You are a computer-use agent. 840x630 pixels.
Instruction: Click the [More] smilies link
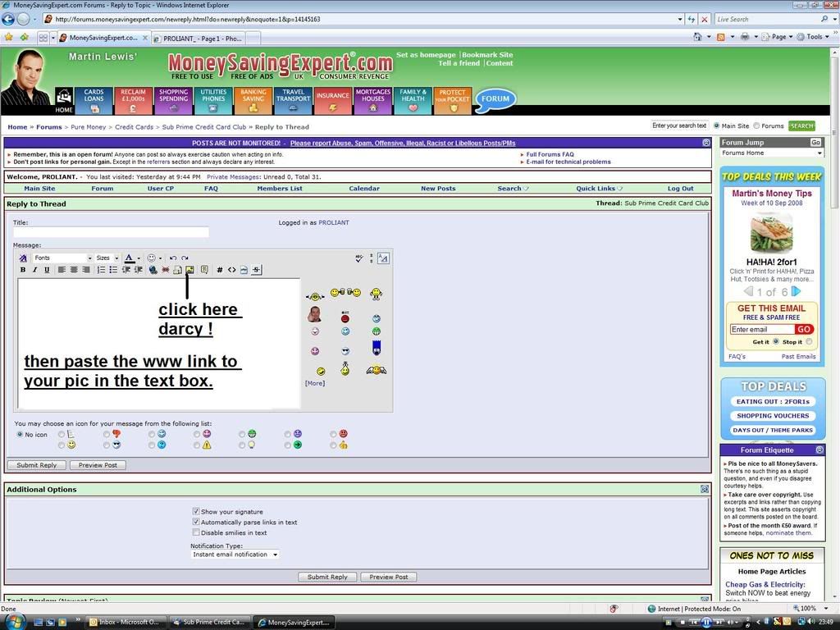pos(315,383)
